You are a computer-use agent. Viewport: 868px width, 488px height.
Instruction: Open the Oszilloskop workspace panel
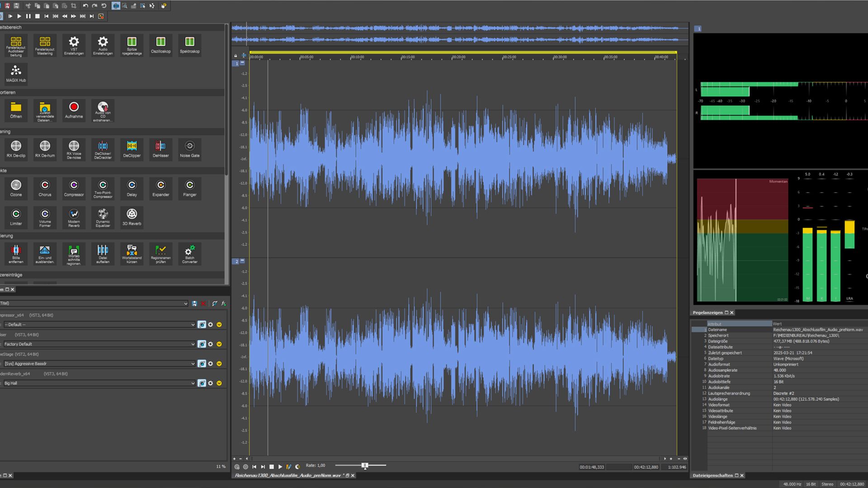coord(160,45)
